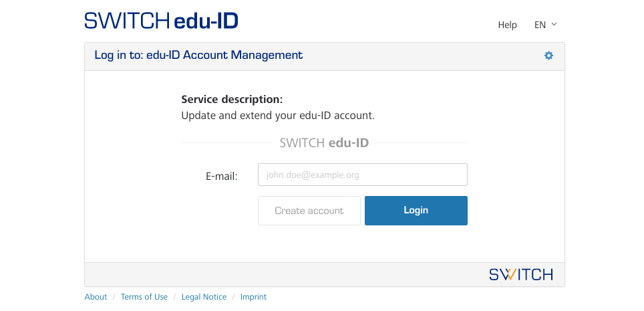The width and height of the screenshot is (644, 311).
Task: Open the Help page
Action: point(507,25)
